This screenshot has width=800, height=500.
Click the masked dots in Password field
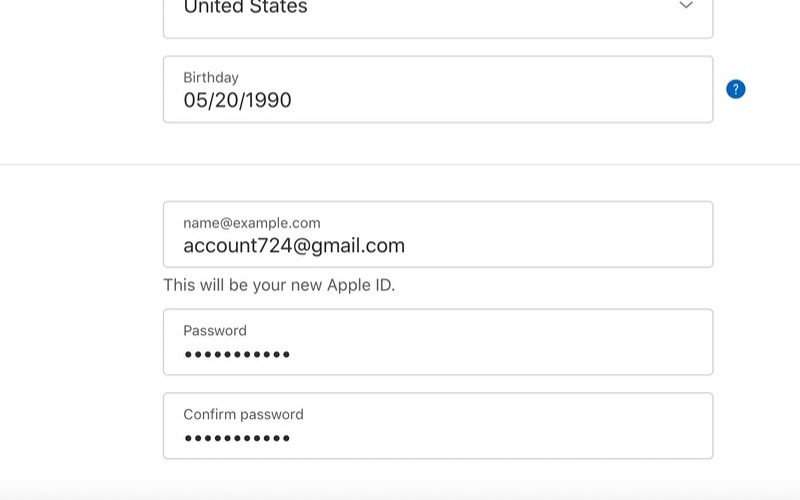[237, 354]
